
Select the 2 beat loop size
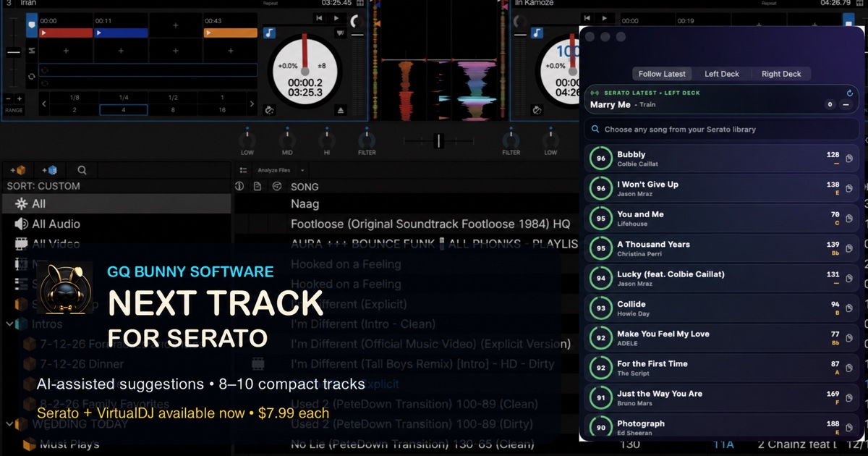point(75,110)
